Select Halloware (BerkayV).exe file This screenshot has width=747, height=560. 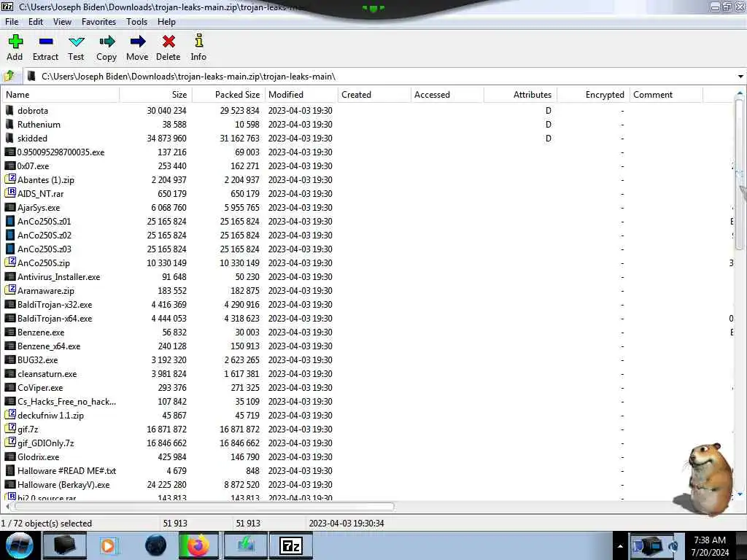pos(63,484)
